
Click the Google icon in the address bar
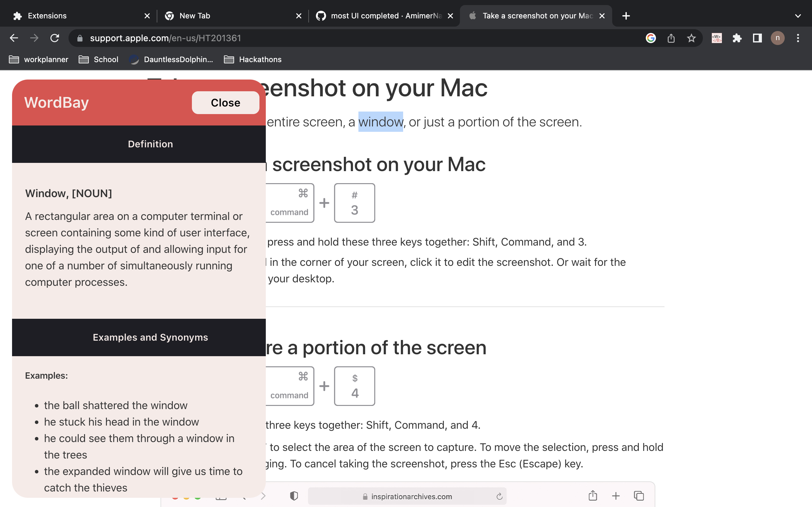coord(651,38)
